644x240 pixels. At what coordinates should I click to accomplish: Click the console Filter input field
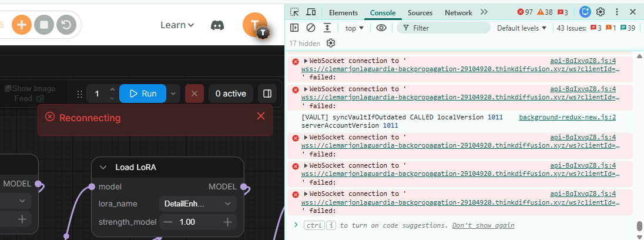[x=444, y=28]
